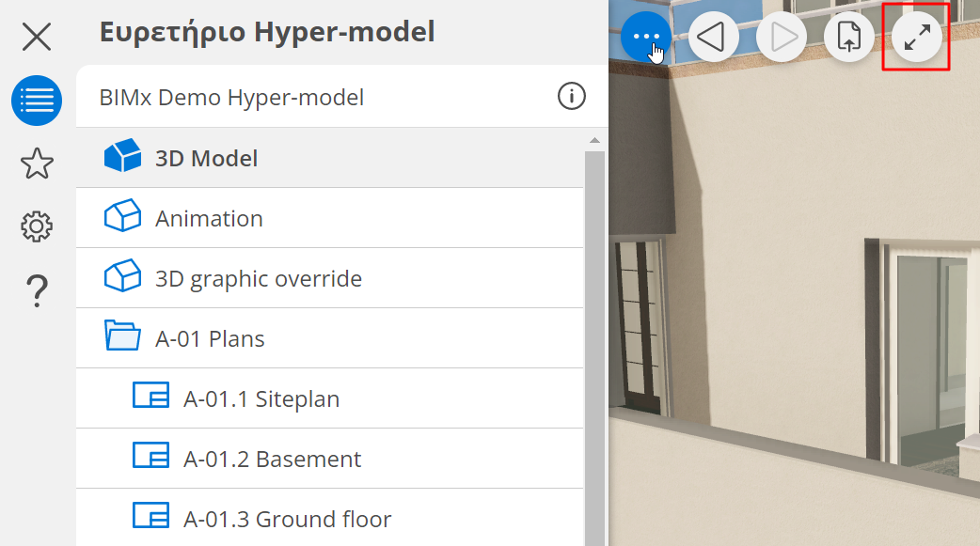The height and width of the screenshot is (546, 980).
Task: Click the BIMx Demo Hyper-model title
Action: (231, 97)
